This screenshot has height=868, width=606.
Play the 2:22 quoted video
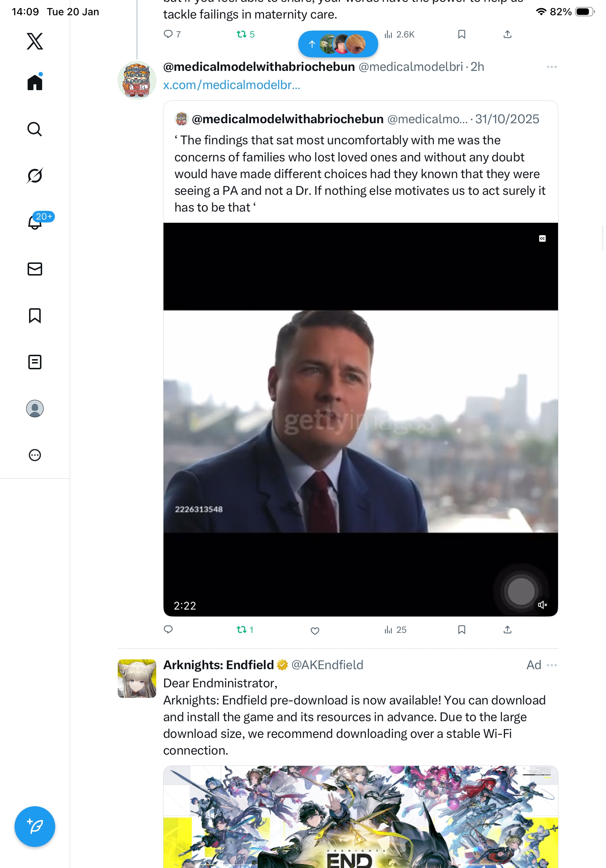pos(360,419)
